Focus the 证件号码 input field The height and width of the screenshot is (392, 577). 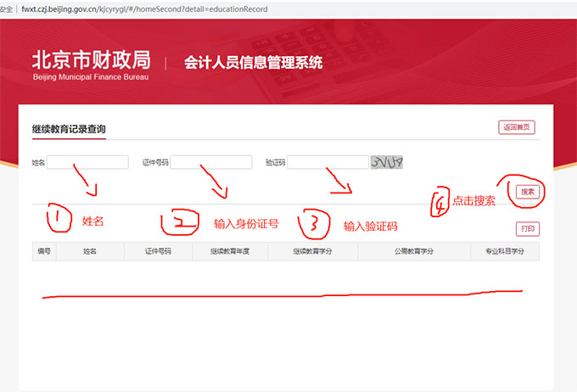click(x=210, y=162)
